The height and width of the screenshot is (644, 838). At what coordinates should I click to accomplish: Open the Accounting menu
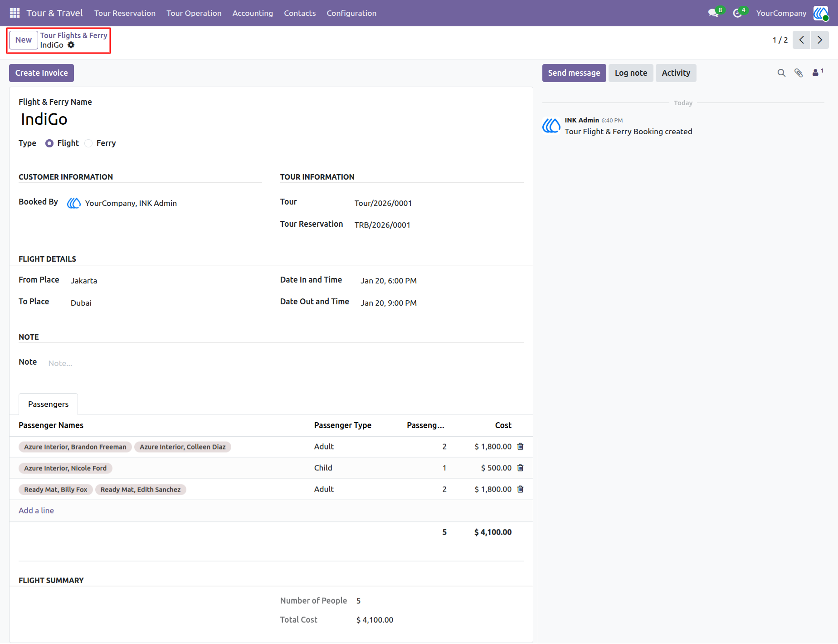tap(253, 13)
